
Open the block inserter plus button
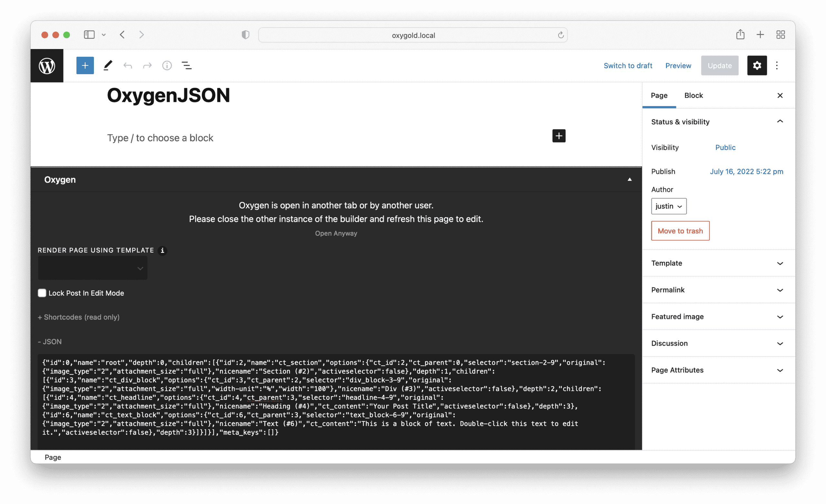[x=85, y=66]
